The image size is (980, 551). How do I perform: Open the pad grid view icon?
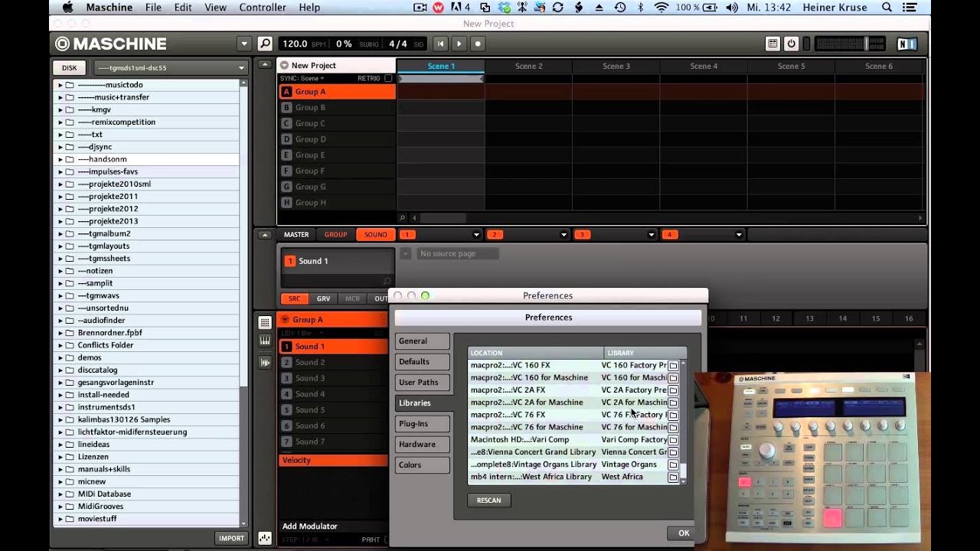(x=265, y=323)
